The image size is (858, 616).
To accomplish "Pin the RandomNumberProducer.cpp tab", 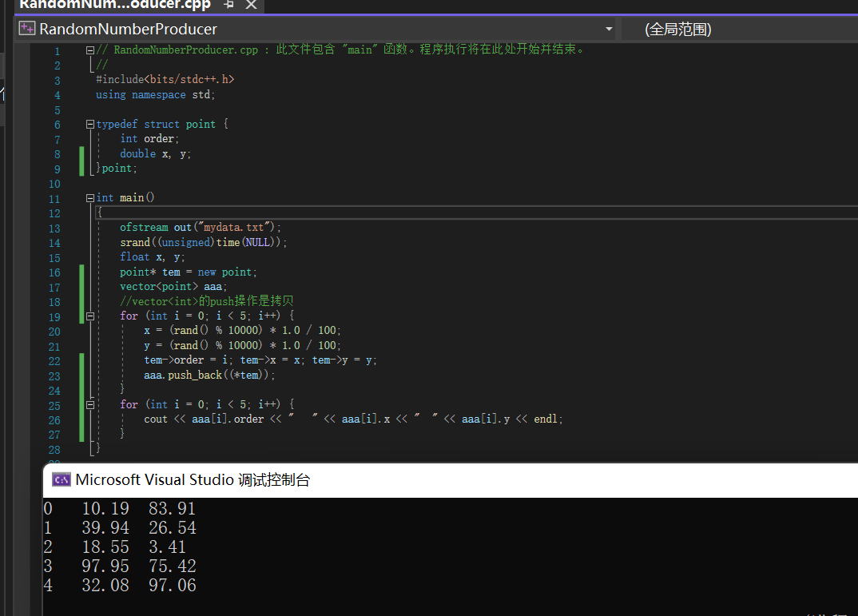I will [x=229, y=4].
